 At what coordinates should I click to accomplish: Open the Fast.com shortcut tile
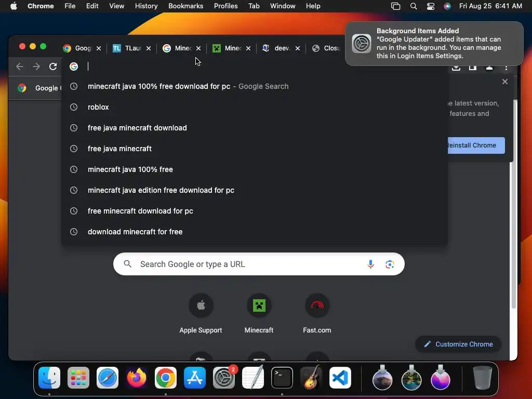317,314
